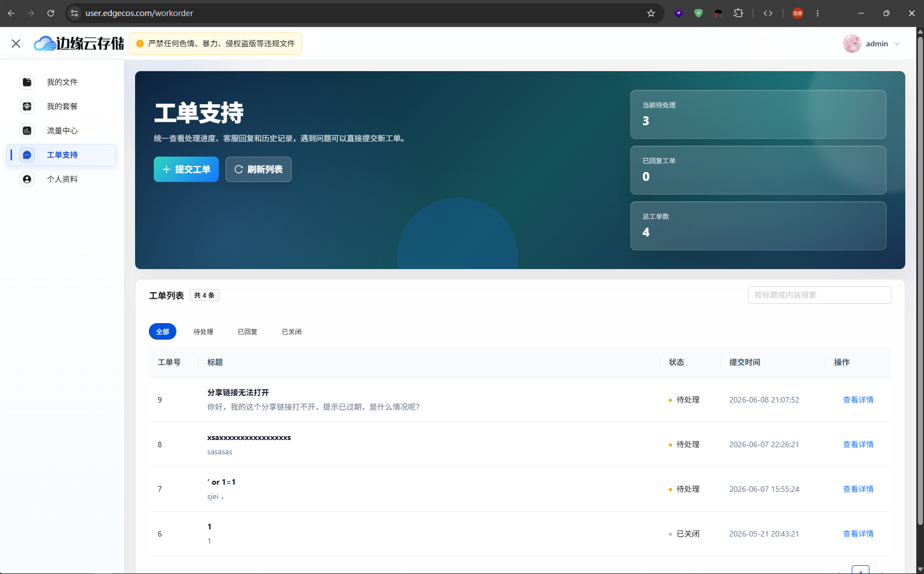Click the 总工单数 stat card
This screenshot has width=924, height=574.
click(x=758, y=226)
